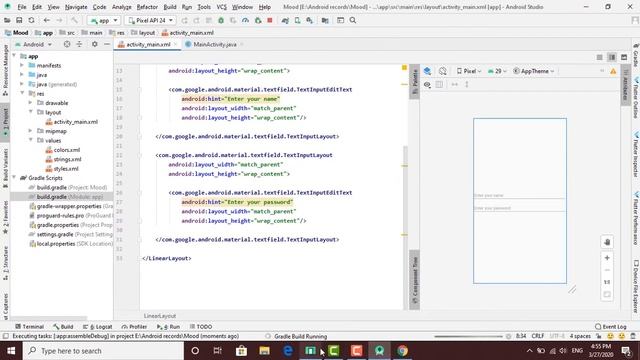Viewport: 640px width, 360px height.
Task: Open Chrome from the Windows taskbar
Action: click(x=402, y=351)
